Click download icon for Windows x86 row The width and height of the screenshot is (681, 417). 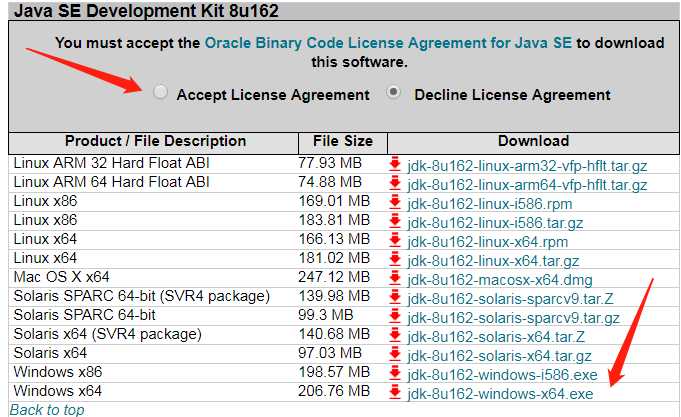click(x=395, y=372)
